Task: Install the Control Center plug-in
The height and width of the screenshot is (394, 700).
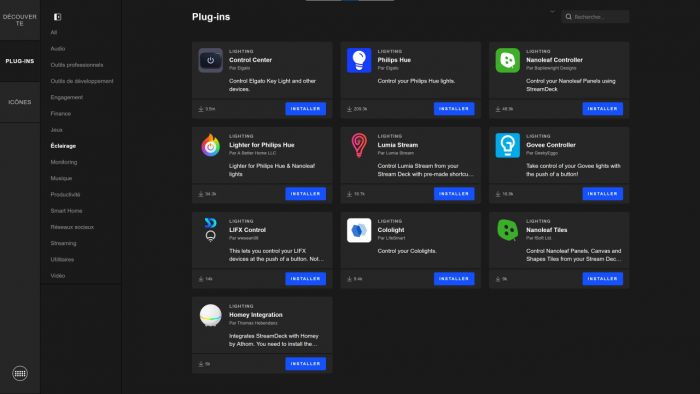Action: [305, 109]
